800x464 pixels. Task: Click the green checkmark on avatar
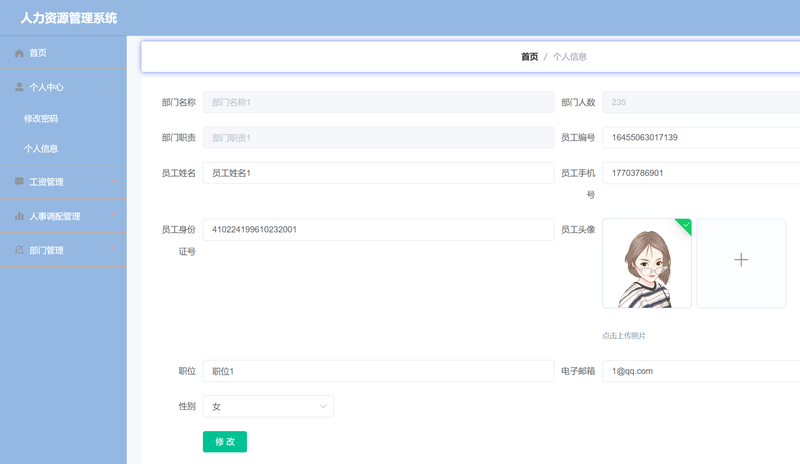coord(686,225)
